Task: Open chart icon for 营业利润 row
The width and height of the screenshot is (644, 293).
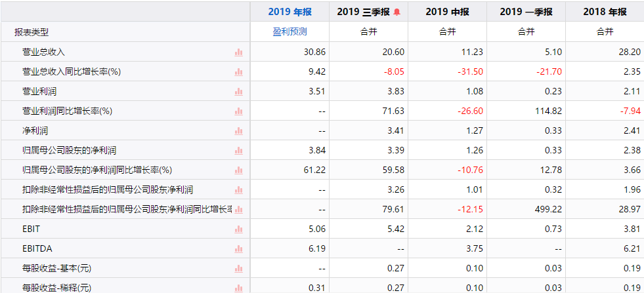Action: 238,92
